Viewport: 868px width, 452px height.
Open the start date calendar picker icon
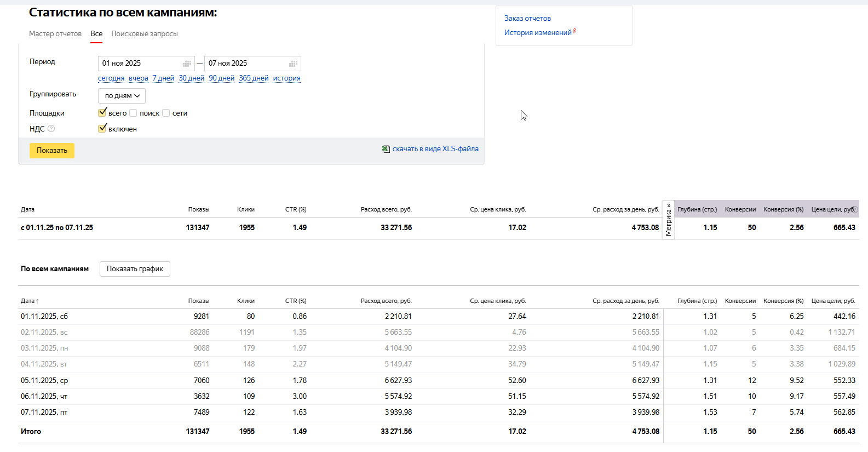pos(187,64)
